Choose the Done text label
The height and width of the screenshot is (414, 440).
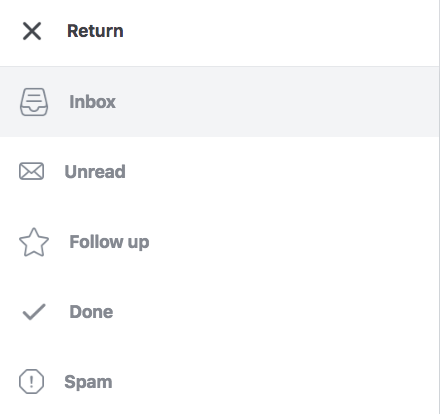click(x=91, y=312)
